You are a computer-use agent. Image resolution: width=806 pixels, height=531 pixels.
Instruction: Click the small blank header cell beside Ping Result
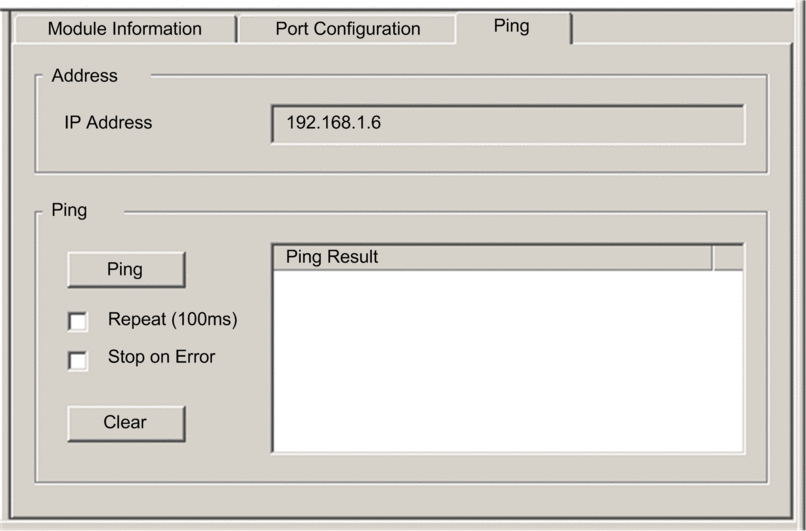point(727,257)
